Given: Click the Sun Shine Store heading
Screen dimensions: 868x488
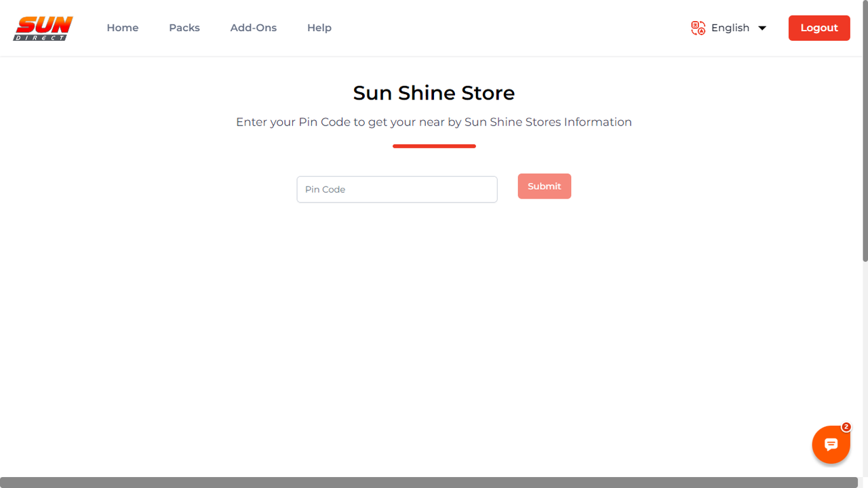Looking at the screenshot, I should pyautogui.click(x=434, y=93).
